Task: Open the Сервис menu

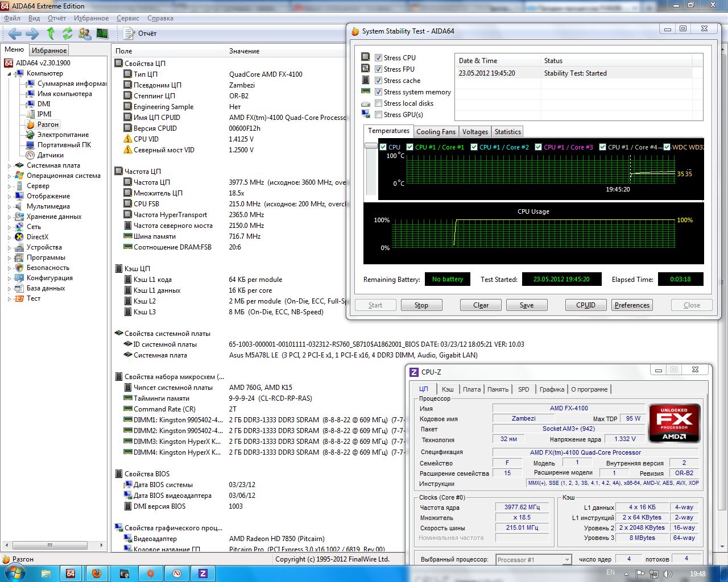Action: [x=127, y=18]
